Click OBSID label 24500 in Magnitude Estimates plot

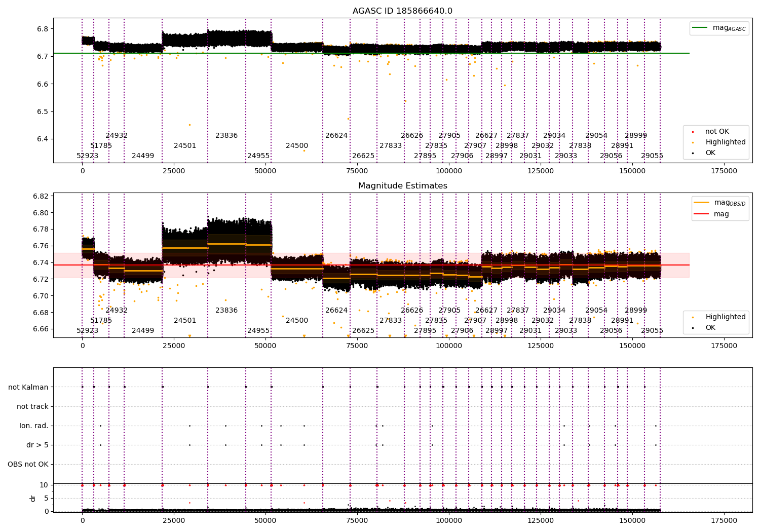[297, 321]
